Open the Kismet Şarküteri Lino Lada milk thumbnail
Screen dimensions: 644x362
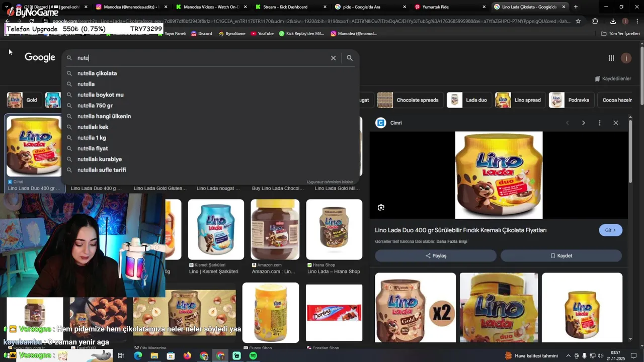[216, 229]
